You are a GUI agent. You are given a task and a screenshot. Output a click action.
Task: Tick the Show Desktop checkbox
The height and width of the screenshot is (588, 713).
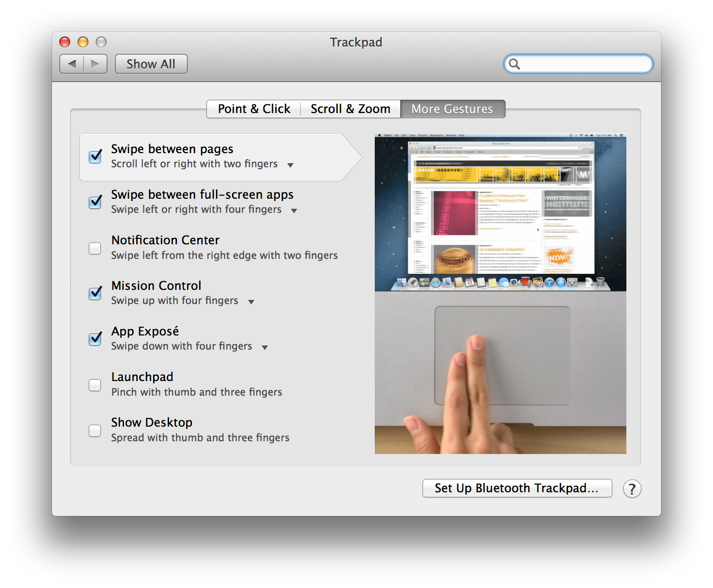pyautogui.click(x=95, y=431)
